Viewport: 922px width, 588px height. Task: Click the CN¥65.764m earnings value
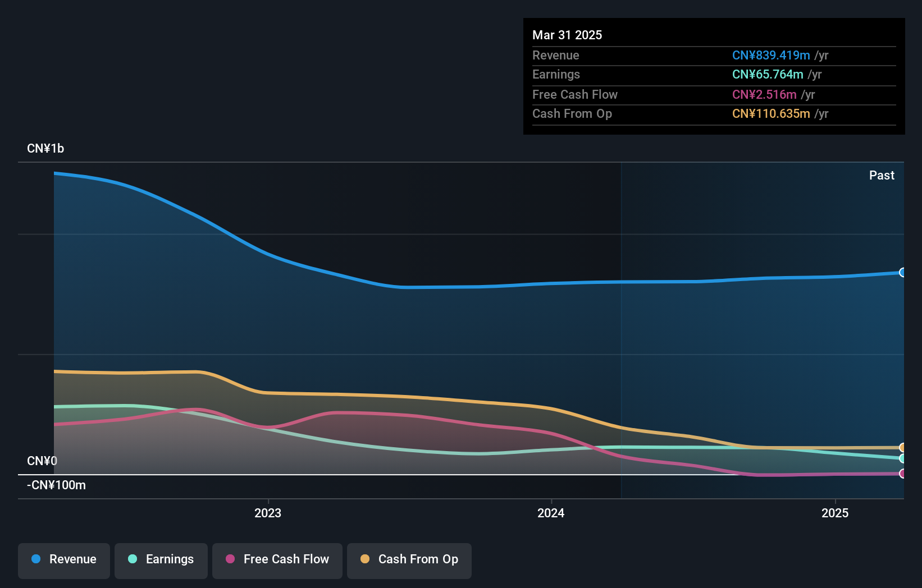coord(768,74)
